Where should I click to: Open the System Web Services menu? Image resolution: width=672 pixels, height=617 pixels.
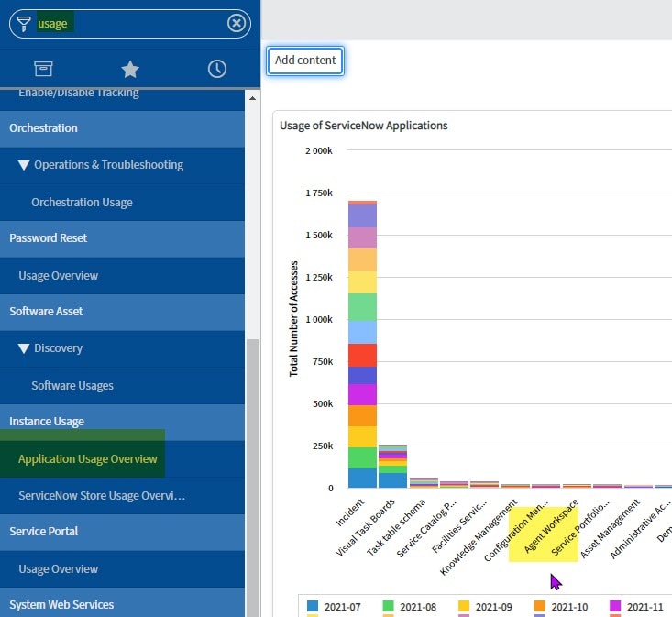[122, 604]
